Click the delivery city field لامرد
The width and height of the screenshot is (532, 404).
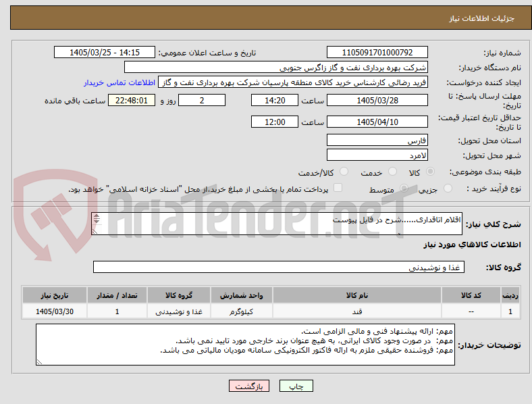[377, 155]
